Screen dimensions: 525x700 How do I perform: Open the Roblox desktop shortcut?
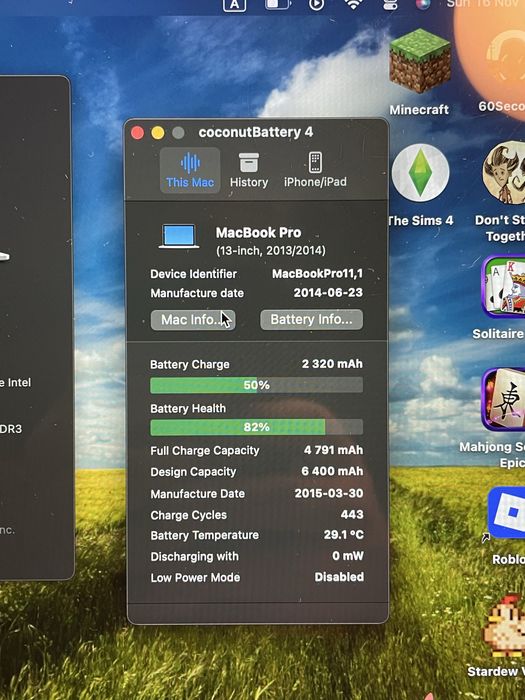tap(507, 513)
